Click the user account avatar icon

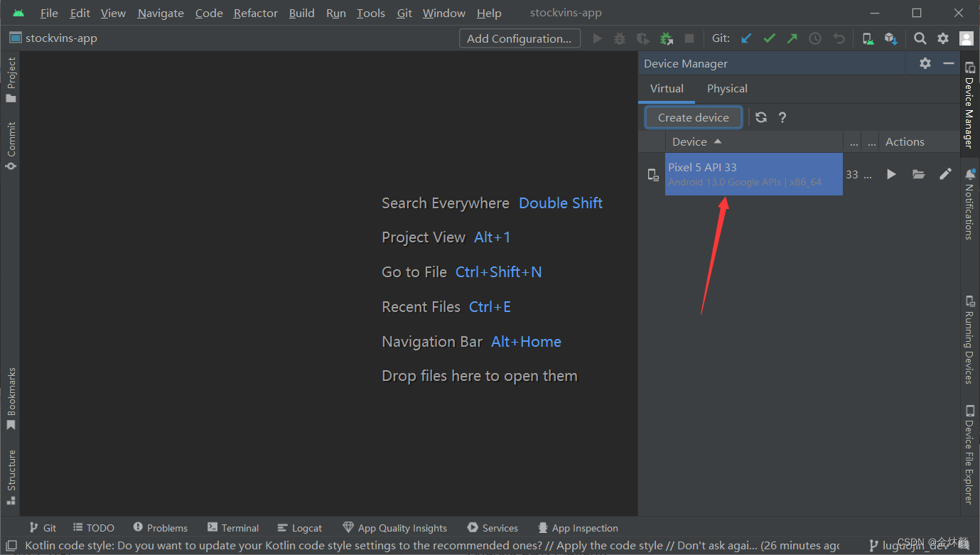[966, 38]
